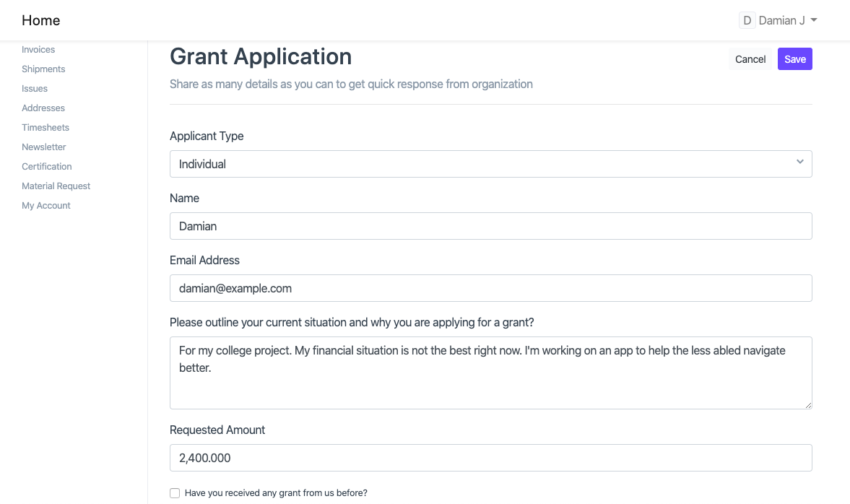
Task: Open My Account in sidebar
Action: pos(46,206)
